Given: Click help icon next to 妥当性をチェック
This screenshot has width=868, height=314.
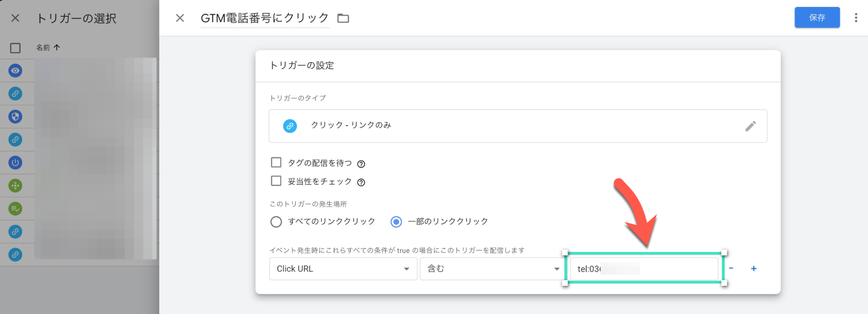Looking at the screenshot, I should point(361,183).
